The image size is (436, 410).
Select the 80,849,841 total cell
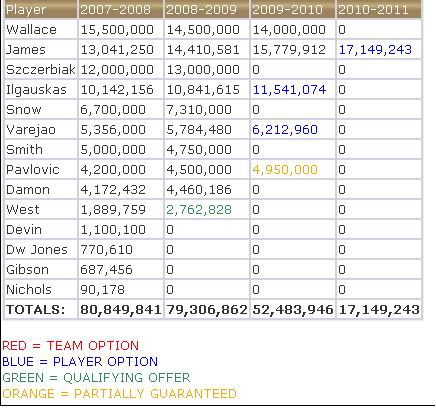[x=121, y=310]
